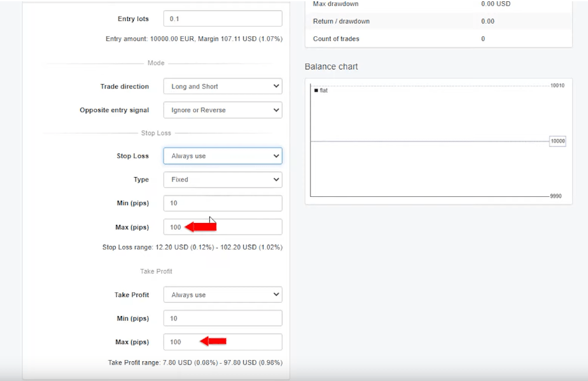This screenshot has height=381, width=588.
Task: Open the Stop Loss 'Always use' dropdown
Action: [x=222, y=156]
